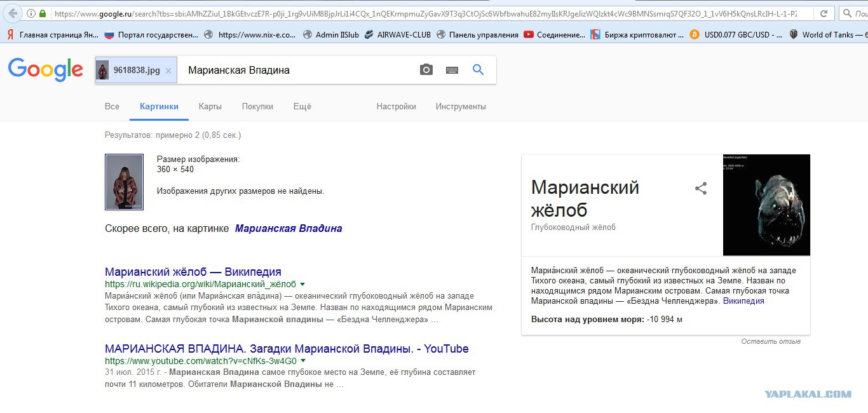Open the Панель управления bookmark
Viewport: 868px width, 413px height.
[x=477, y=35]
